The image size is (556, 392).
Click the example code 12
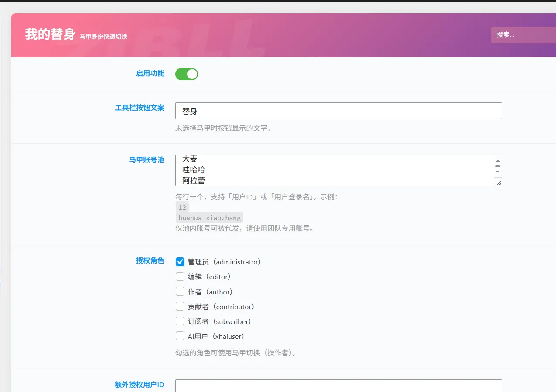182,207
